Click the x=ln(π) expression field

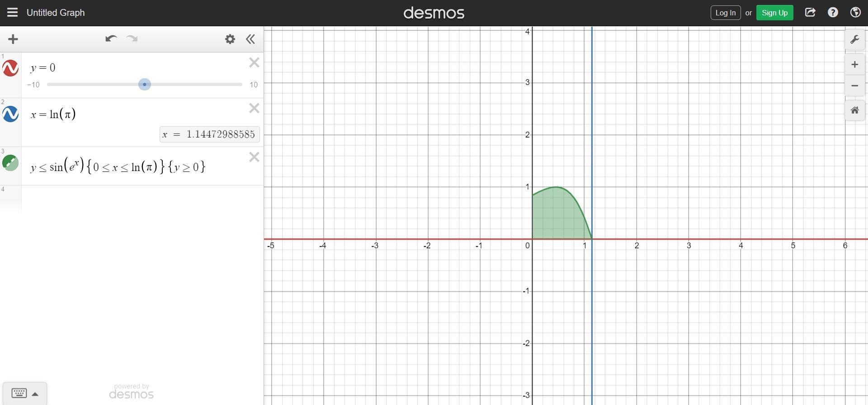click(53, 114)
